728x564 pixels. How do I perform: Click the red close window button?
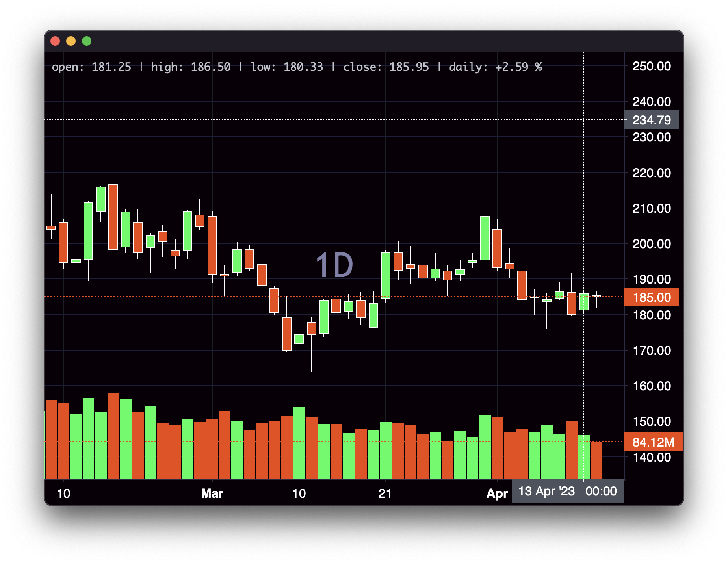(55, 41)
